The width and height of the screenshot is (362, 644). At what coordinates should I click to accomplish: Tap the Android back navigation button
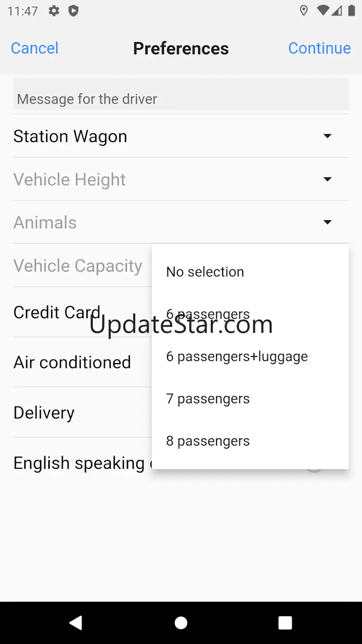(x=76, y=623)
